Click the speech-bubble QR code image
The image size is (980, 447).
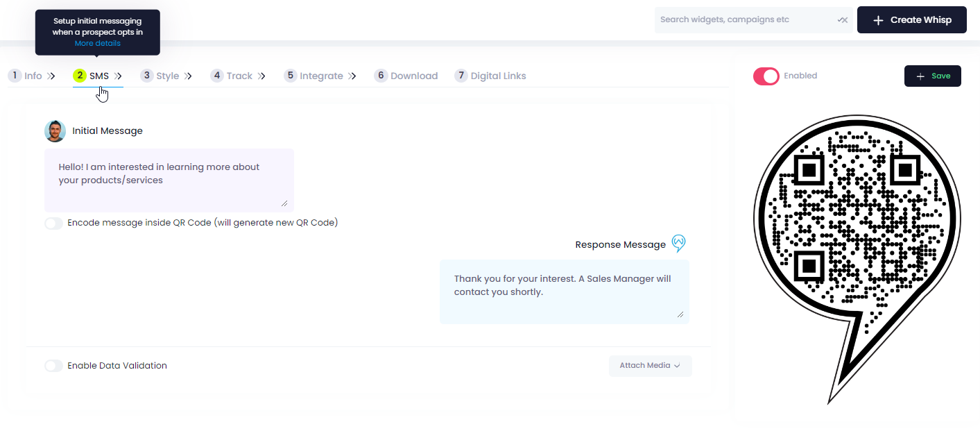(x=857, y=258)
